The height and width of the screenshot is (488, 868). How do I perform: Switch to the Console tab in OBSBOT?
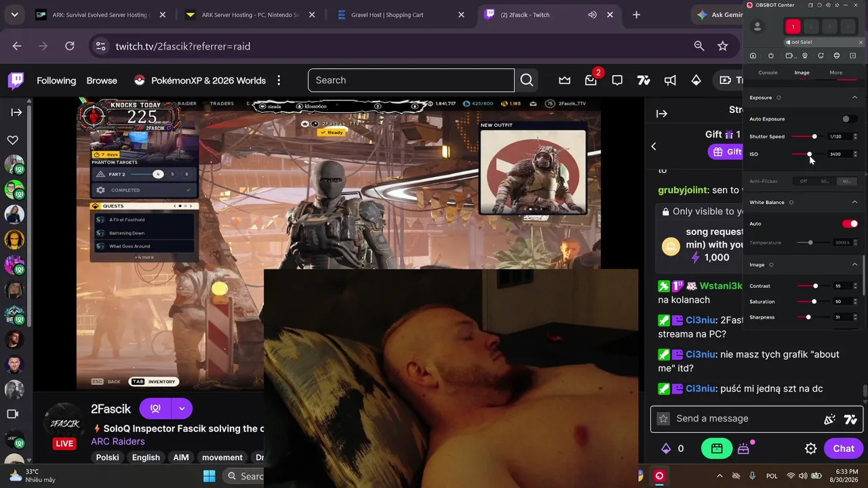point(768,73)
